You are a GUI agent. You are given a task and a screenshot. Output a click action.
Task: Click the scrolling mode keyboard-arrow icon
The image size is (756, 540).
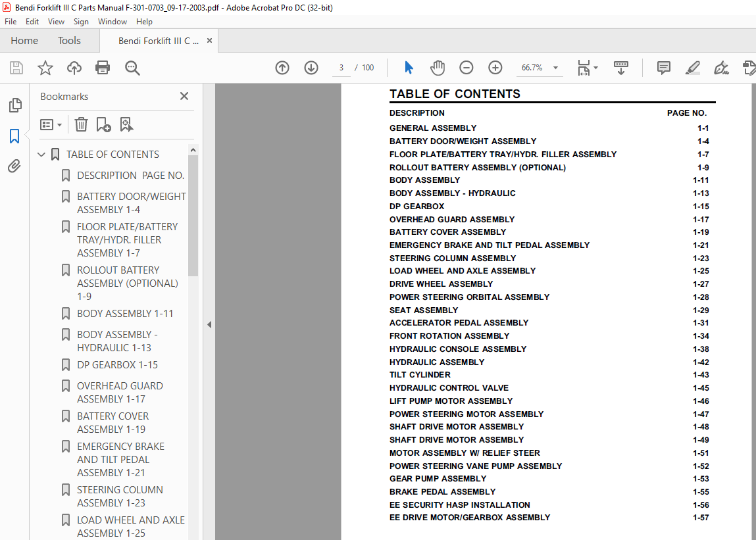pyautogui.click(x=620, y=68)
